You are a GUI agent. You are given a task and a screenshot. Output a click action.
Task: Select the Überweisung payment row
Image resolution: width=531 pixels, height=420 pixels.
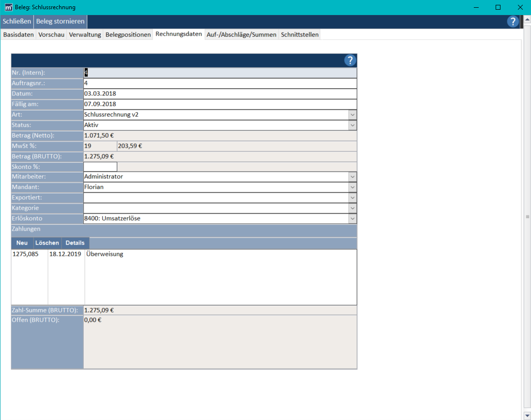pyautogui.click(x=104, y=254)
